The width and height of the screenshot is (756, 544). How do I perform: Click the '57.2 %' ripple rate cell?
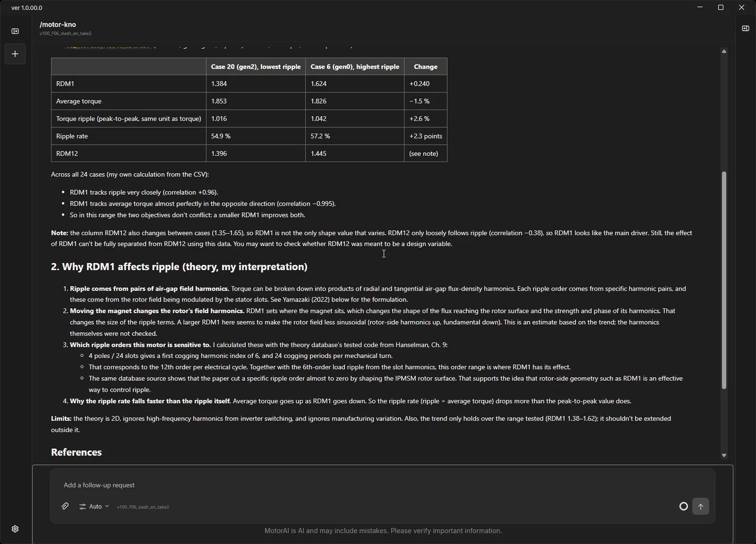[355, 136]
